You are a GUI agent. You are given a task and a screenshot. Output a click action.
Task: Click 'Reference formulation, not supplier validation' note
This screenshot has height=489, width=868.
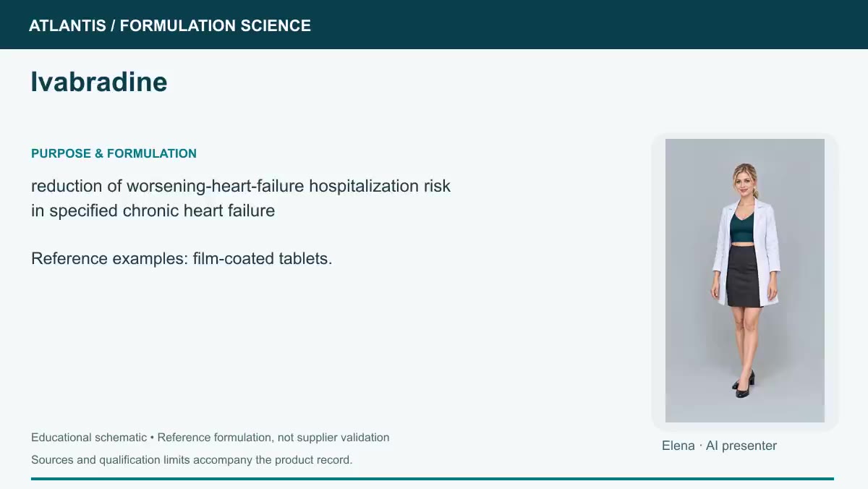[273, 438]
